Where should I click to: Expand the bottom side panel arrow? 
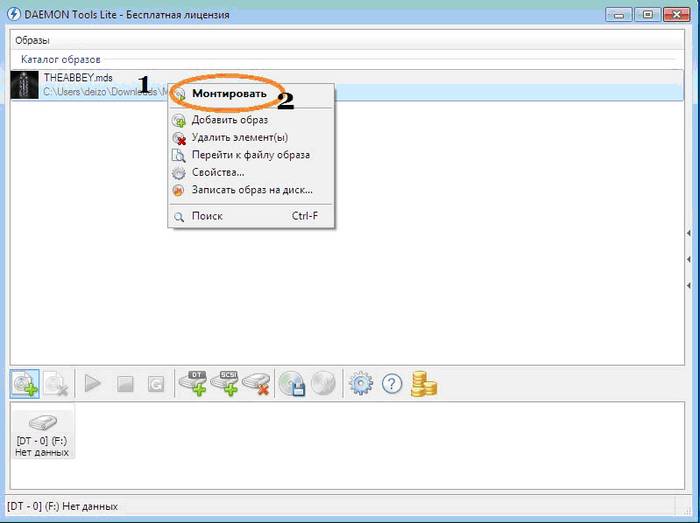pyautogui.click(x=689, y=285)
